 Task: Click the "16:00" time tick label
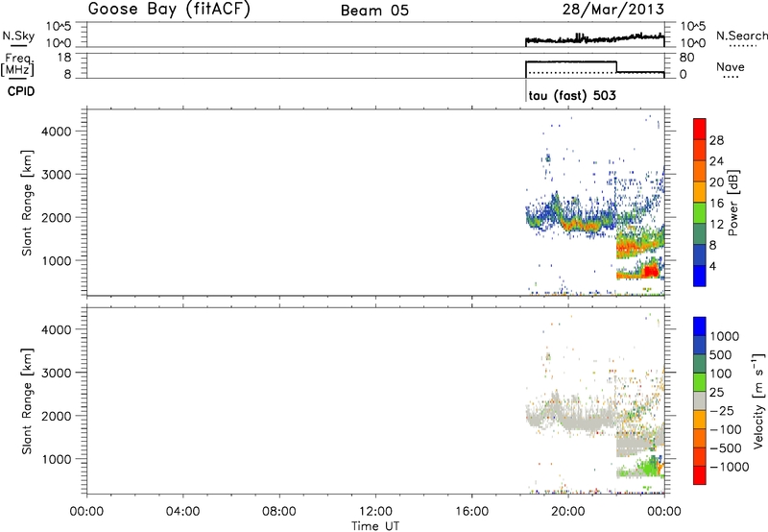pyautogui.click(x=471, y=512)
